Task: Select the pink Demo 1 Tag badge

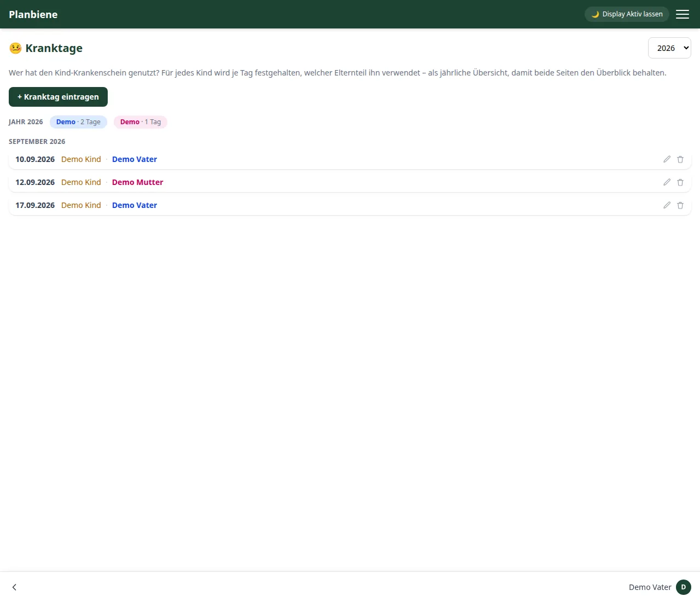Action: tap(141, 122)
